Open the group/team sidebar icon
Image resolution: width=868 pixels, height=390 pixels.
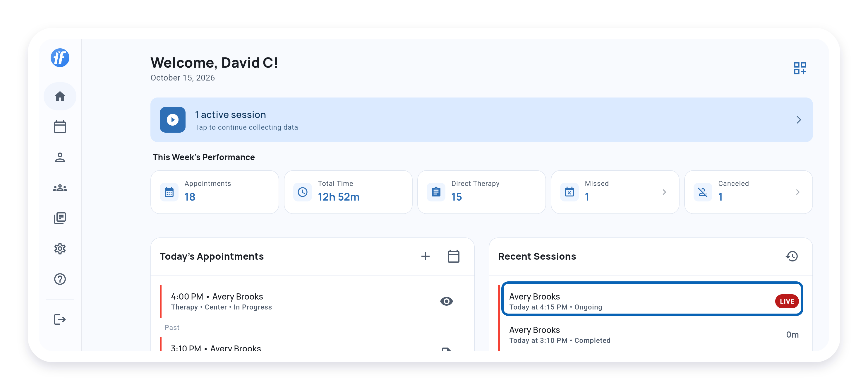coord(60,188)
